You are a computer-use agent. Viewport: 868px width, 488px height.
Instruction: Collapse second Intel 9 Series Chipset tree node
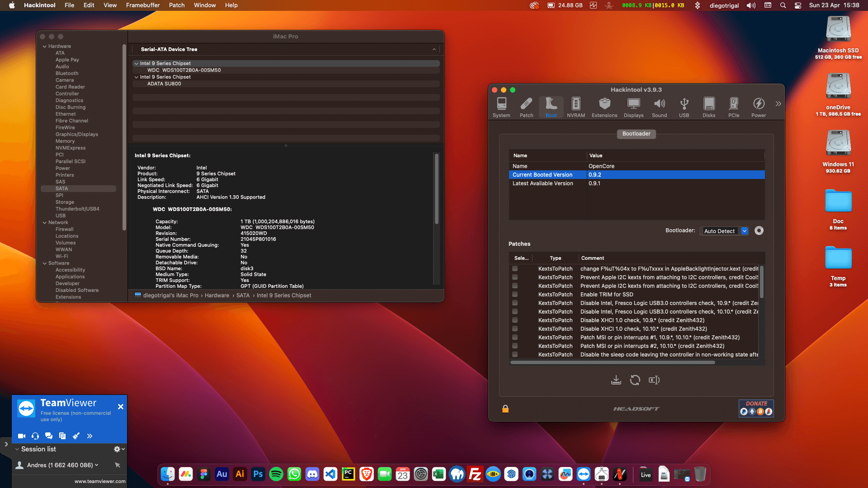[x=136, y=77]
